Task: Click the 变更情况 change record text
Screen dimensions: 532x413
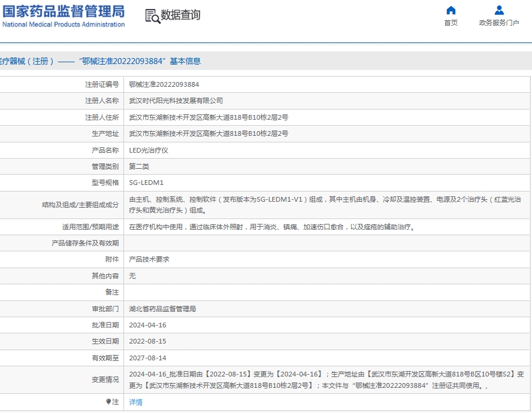Action: pyautogui.click(x=327, y=379)
